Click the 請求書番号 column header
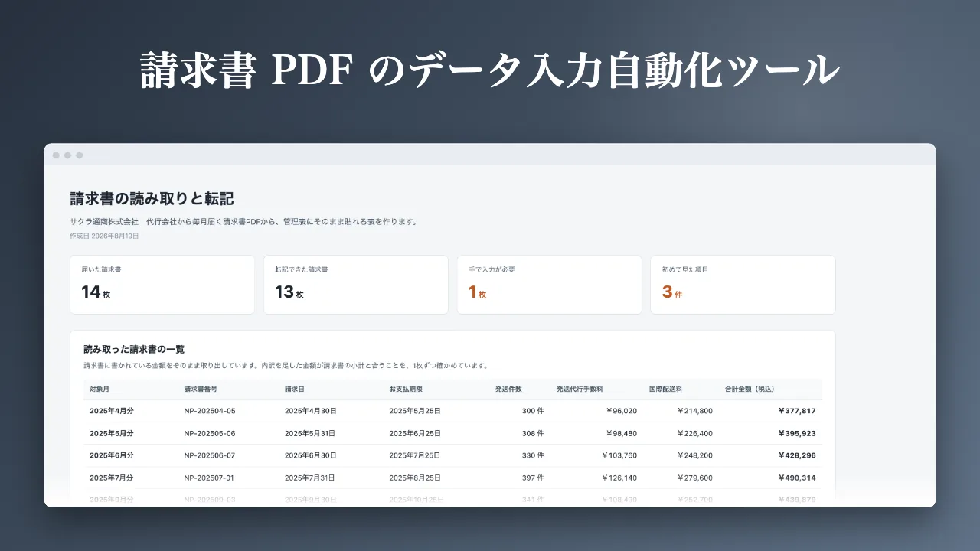The image size is (980, 551). tap(201, 390)
